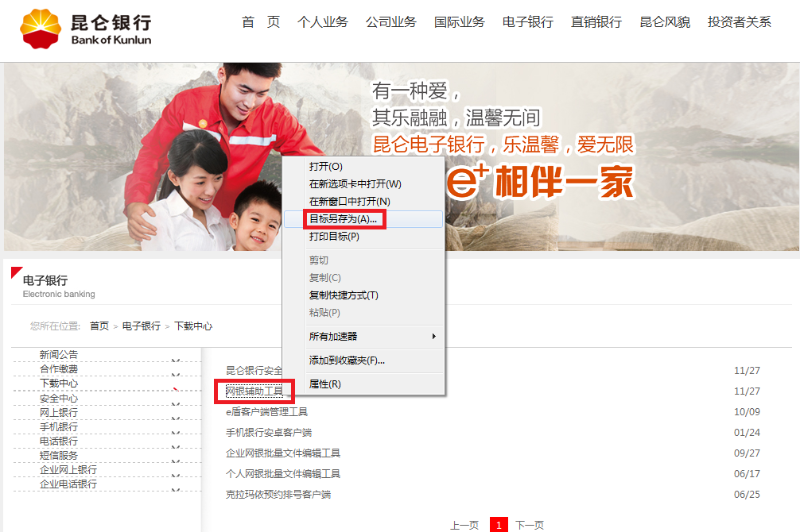The image size is (800, 532).
Task: Open 个人业务 in top navigation
Action: 322,22
